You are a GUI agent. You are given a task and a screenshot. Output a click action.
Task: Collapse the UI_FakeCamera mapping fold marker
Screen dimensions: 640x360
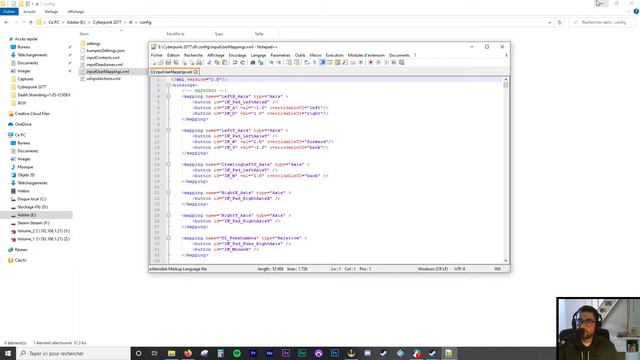(168, 238)
